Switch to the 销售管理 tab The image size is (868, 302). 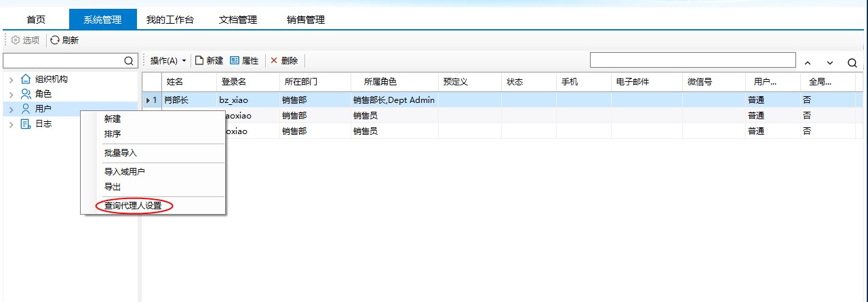(x=305, y=20)
